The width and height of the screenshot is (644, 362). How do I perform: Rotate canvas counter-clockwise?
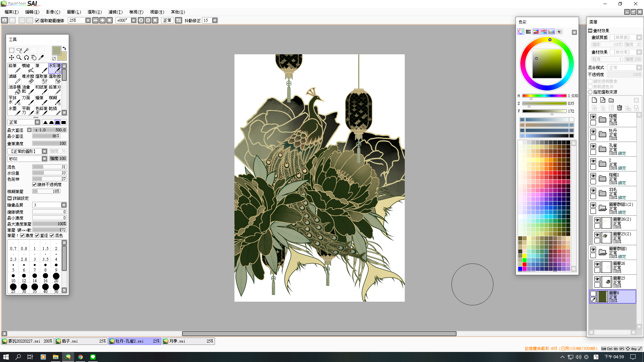click(141, 20)
